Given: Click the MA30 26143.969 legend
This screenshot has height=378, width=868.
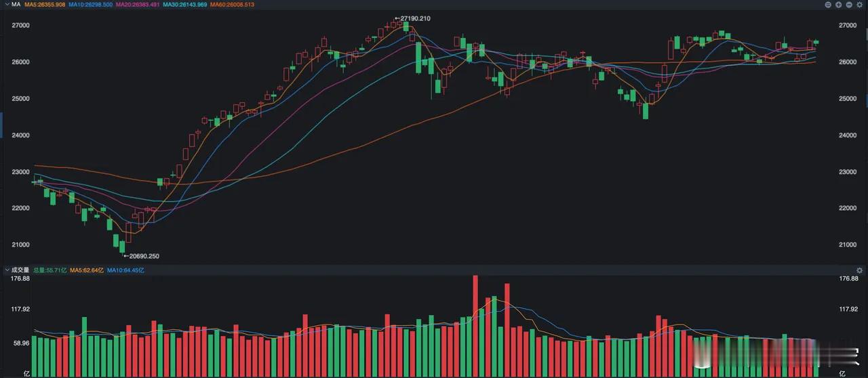Looking at the screenshot, I should click(x=185, y=4).
